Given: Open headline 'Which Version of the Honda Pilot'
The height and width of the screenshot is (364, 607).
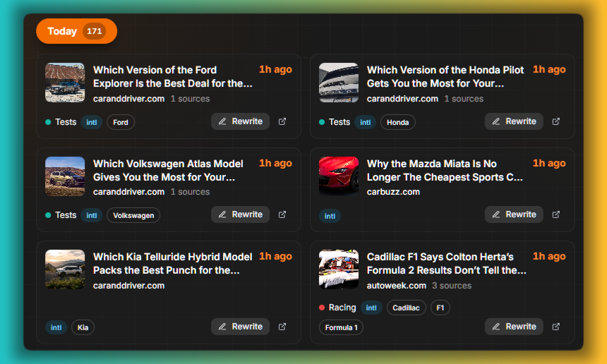Looking at the screenshot, I should pos(445,77).
